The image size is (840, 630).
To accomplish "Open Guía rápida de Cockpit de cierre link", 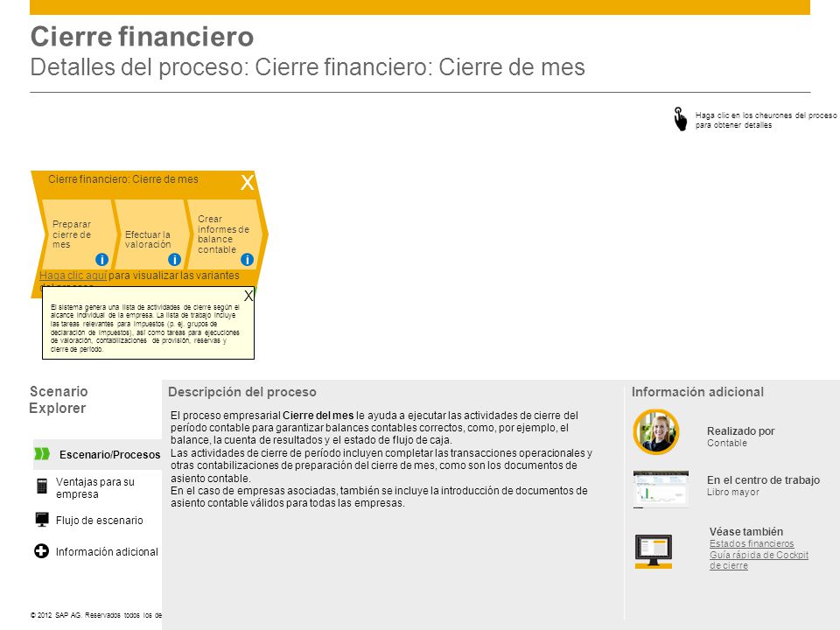I will pos(759,560).
